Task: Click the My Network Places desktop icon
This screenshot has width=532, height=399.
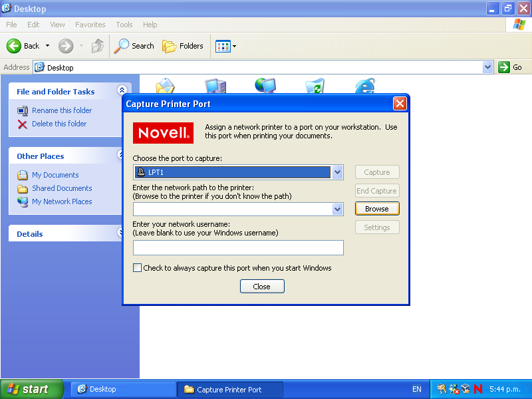Action: coord(265,86)
